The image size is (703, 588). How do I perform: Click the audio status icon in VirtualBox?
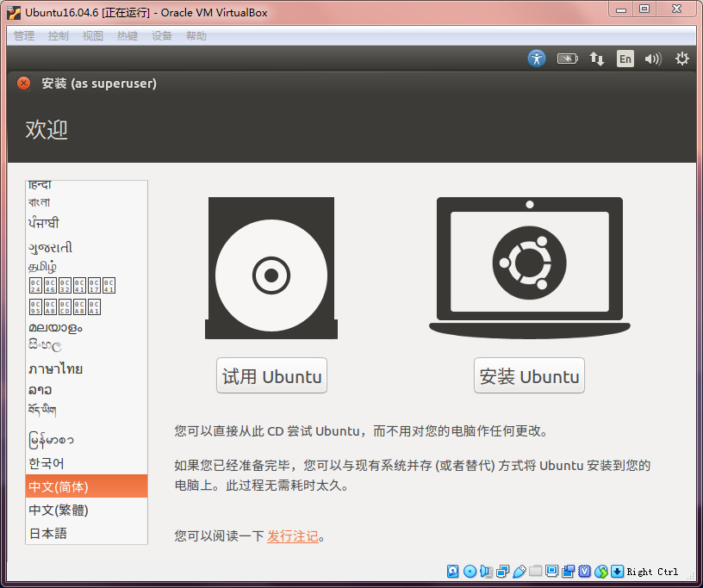point(486,571)
